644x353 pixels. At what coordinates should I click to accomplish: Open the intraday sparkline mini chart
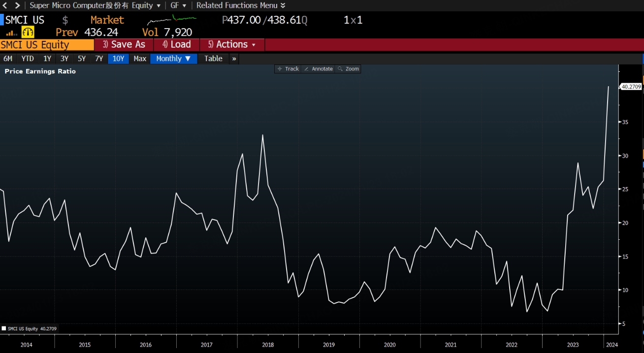[x=172, y=20]
